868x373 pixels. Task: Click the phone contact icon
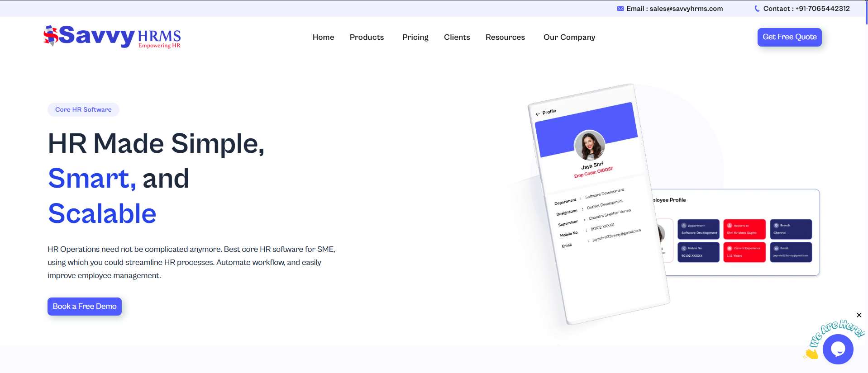click(757, 9)
